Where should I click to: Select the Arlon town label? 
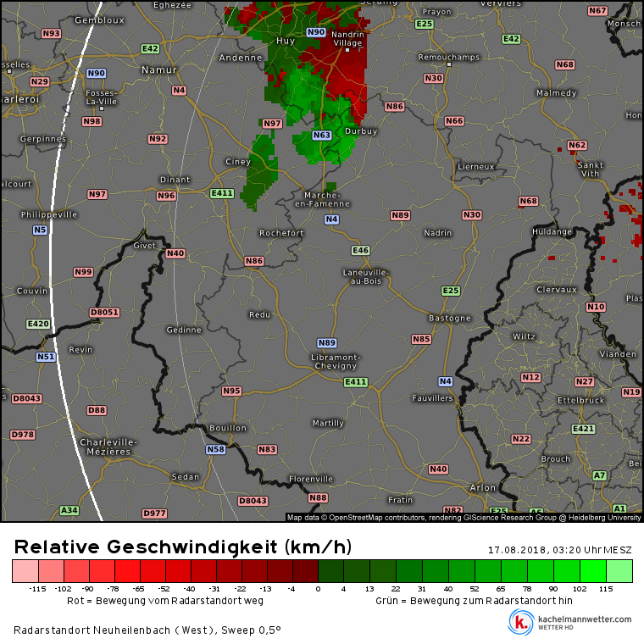click(483, 487)
